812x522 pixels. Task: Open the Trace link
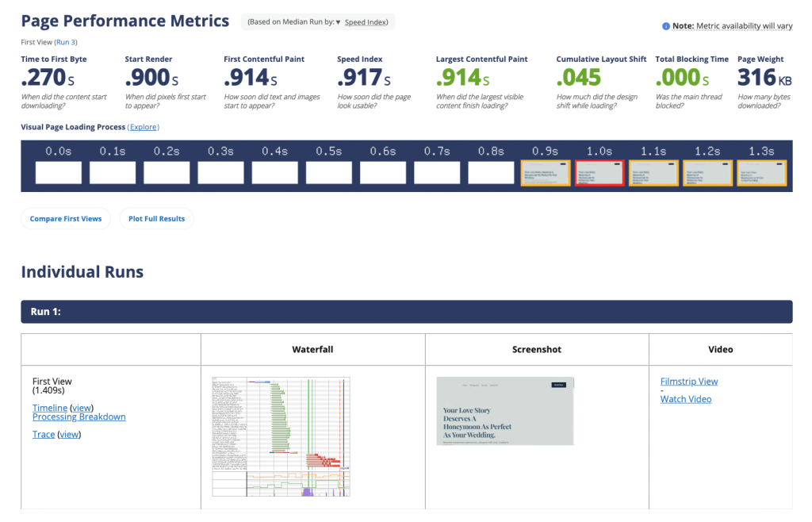pyautogui.click(x=44, y=435)
